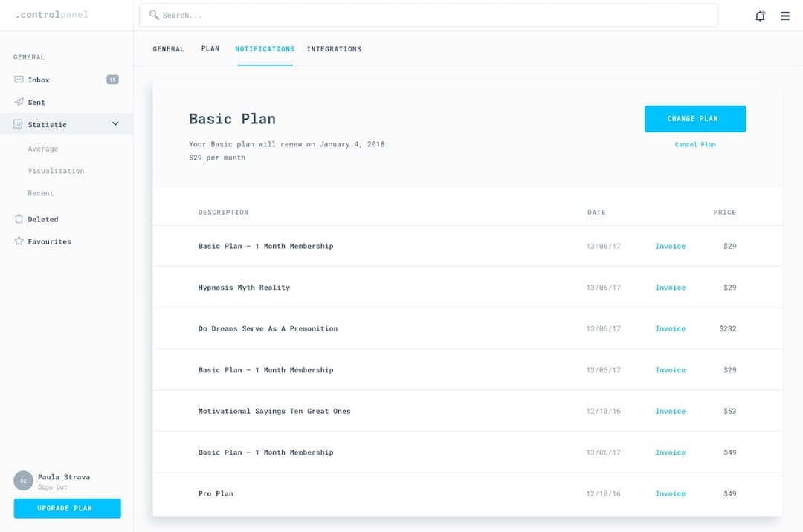Image resolution: width=803 pixels, height=532 pixels.
Task: Open the hamburger menu icon
Action: [784, 15]
